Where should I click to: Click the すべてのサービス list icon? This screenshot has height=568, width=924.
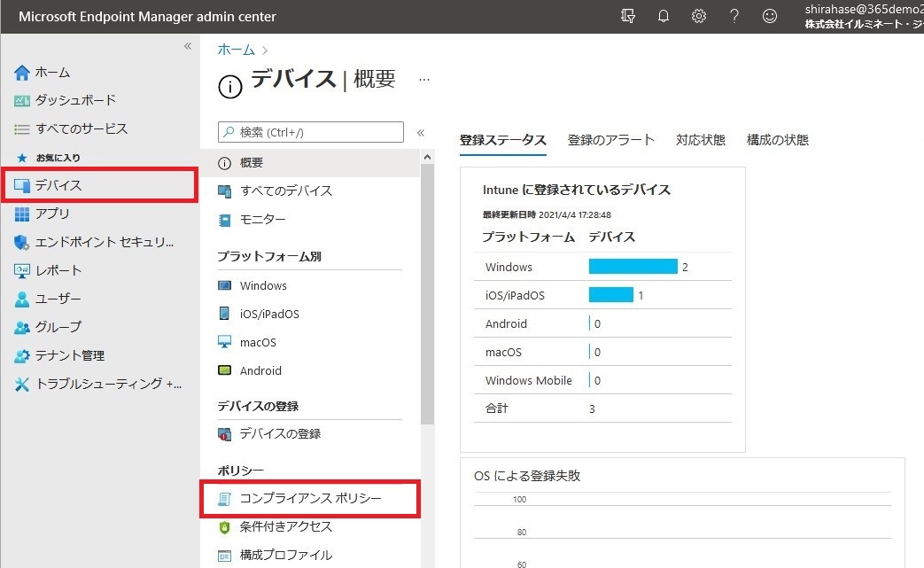coord(22,129)
